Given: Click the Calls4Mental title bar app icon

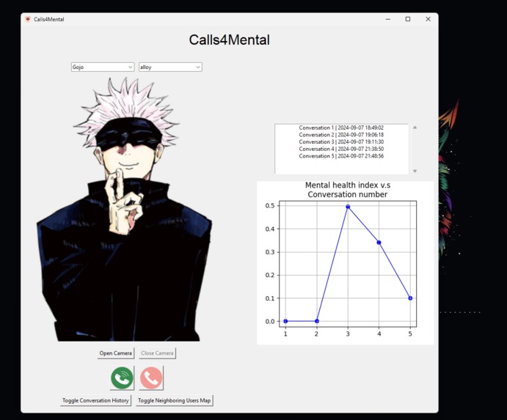Looking at the screenshot, I should pos(28,19).
